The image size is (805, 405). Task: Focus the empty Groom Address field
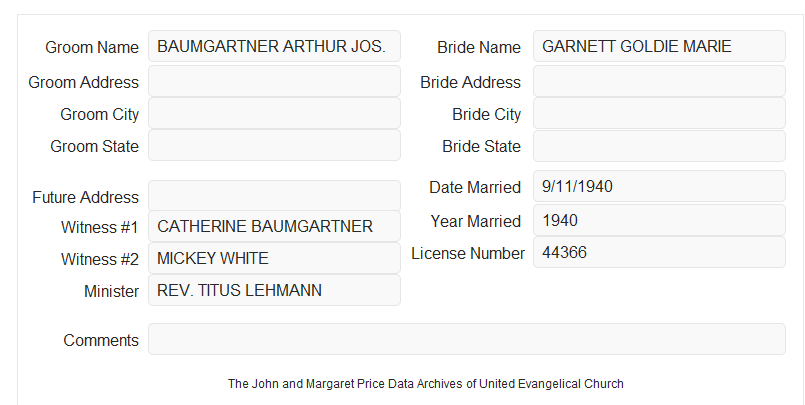click(274, 81)
